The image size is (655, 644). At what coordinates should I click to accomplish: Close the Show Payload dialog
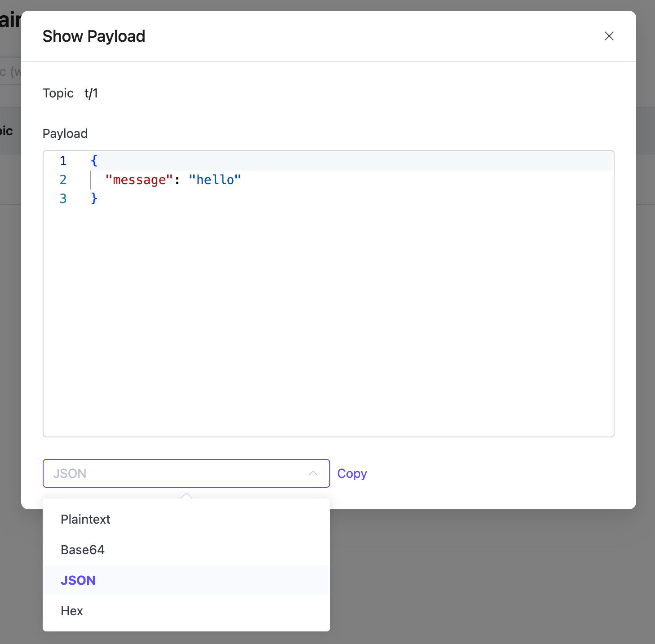tap(609, 36)
